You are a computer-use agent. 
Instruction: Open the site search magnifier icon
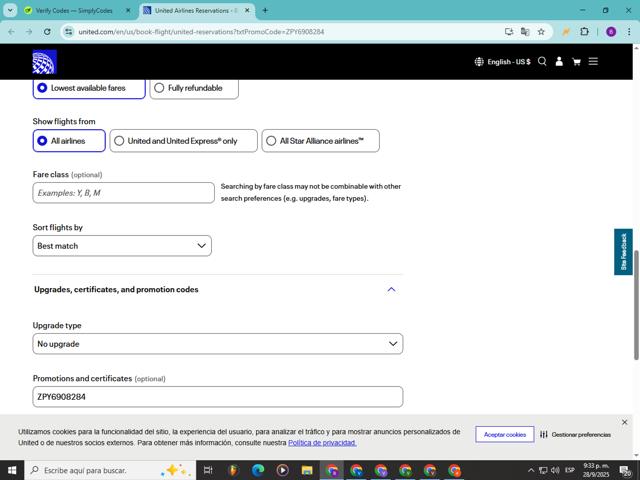(542, 62)
